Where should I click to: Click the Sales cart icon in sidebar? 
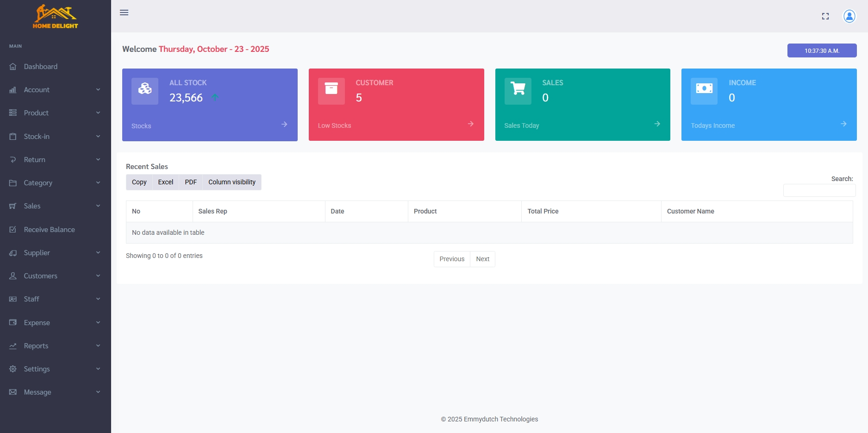pos(13,206)
